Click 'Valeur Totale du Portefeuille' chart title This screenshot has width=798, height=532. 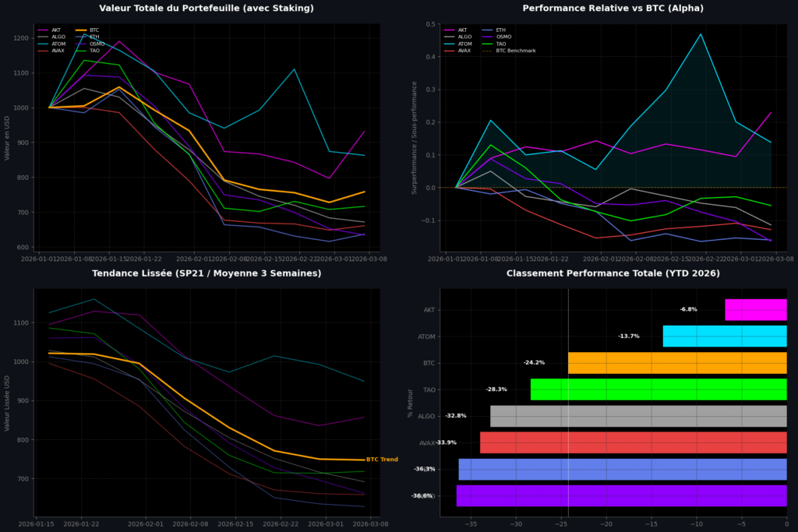coord(206,9)
